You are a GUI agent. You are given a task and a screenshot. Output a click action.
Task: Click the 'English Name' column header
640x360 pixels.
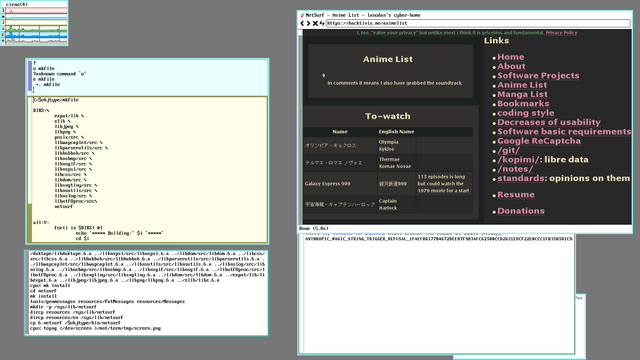coord(396,132)
